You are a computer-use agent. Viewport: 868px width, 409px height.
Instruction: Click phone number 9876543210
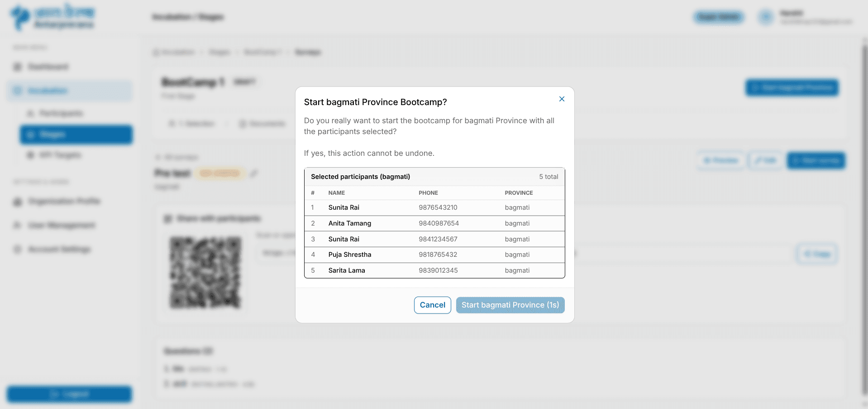point(438,207)
